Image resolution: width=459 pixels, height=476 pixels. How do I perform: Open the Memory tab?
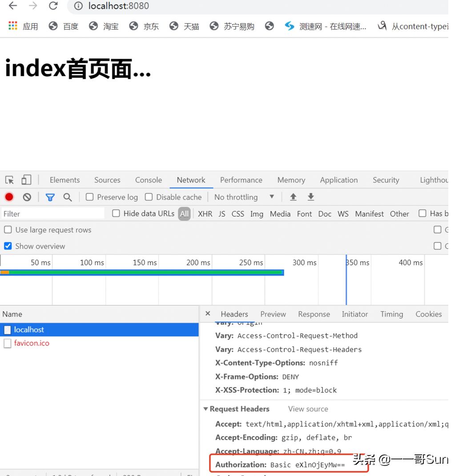pos(291,180)
